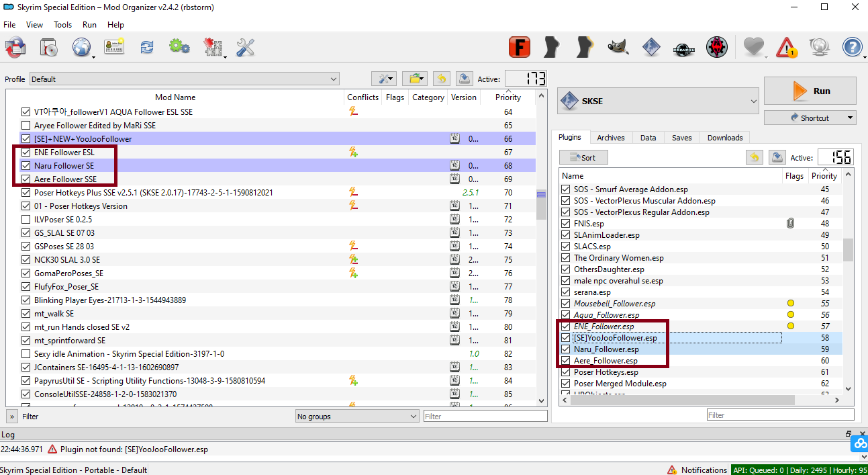Open the SKSE executable selector dropdown
Screen dimensions: 868x475
[658, 101]
